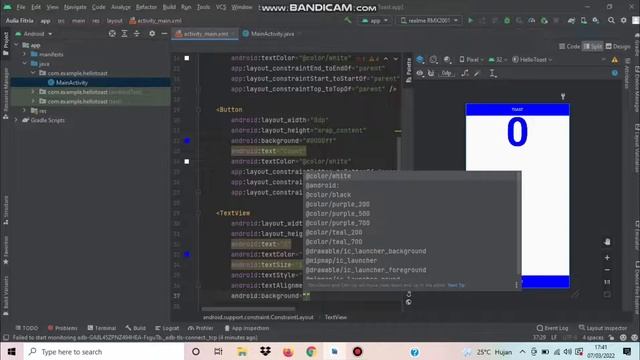Click the Windows taskbar search box
The height and width of the screenshot is (360, 640).
pos(104,352)
